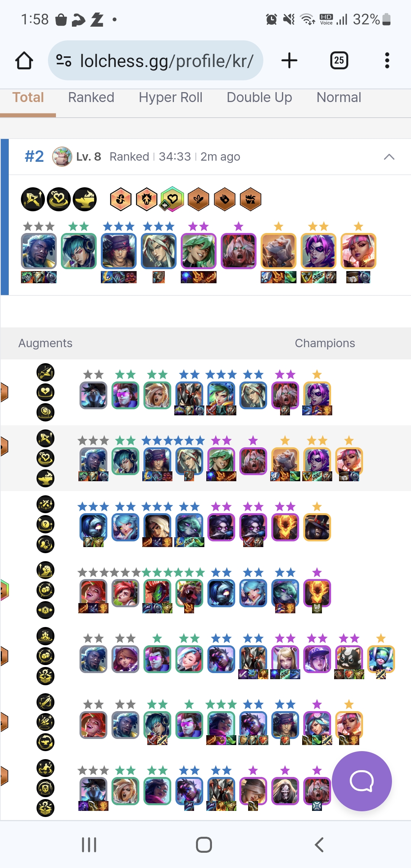
Task: Switch to the Ranked tab
Action: point(91,97)
